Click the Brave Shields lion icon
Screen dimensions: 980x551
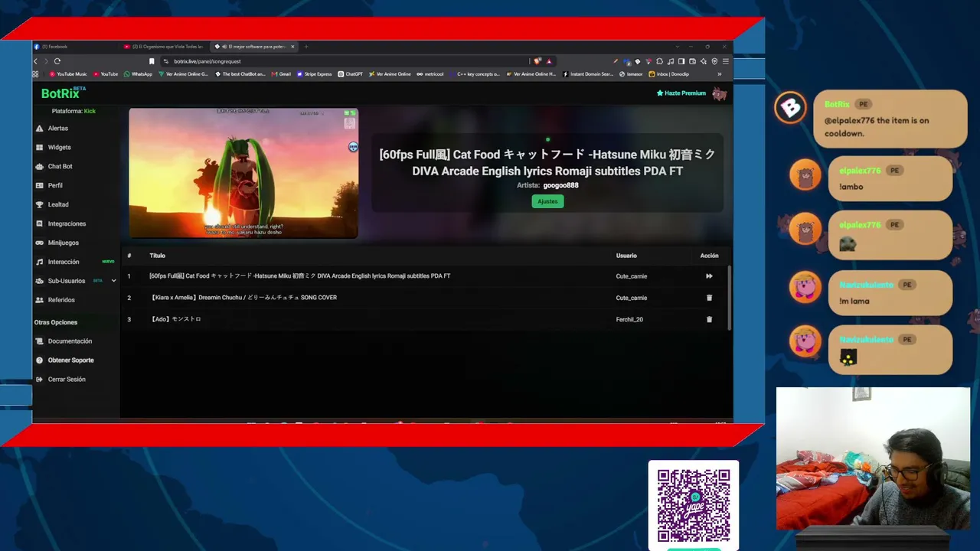point(537,61)
